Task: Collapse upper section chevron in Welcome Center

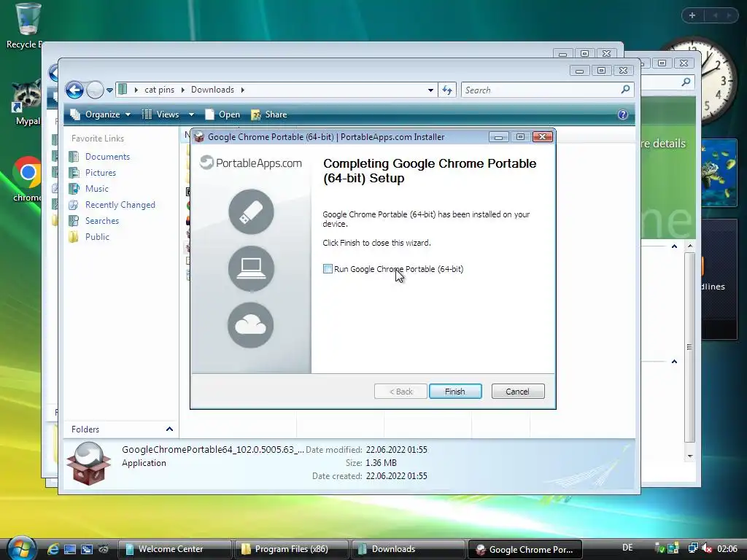Action: (674, 246)
